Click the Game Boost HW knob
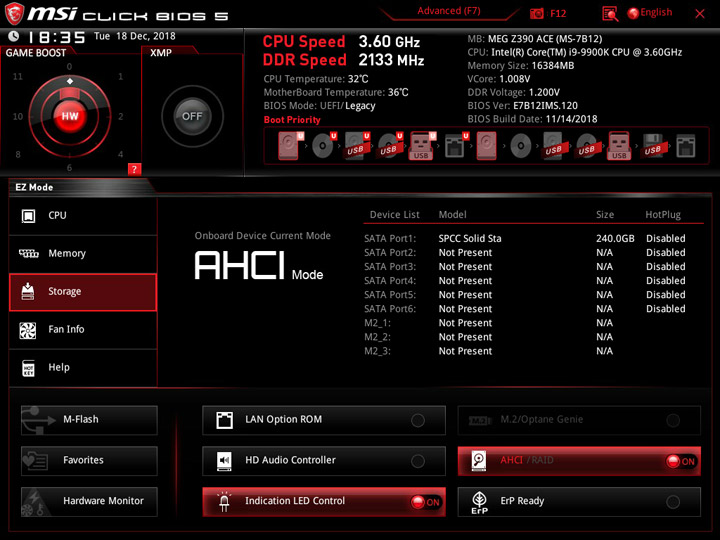 click(70, 116)
